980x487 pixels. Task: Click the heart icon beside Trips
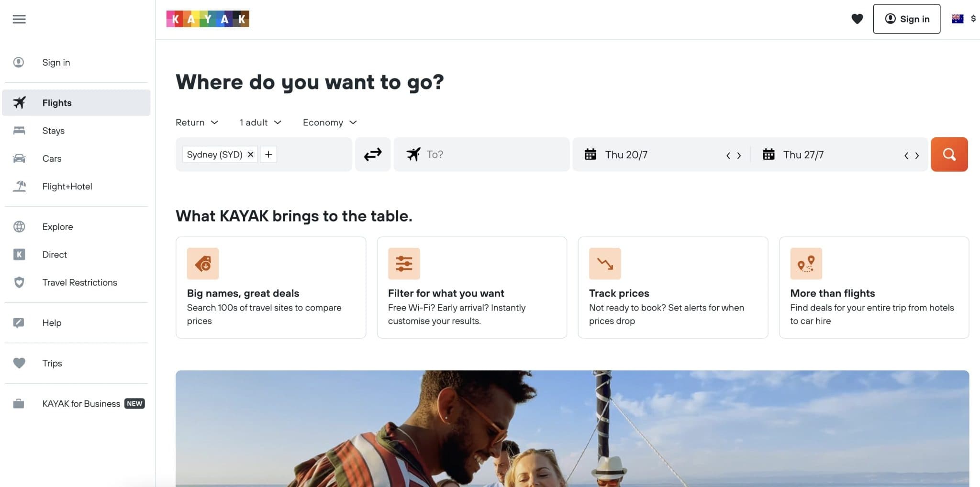(19, 363)
